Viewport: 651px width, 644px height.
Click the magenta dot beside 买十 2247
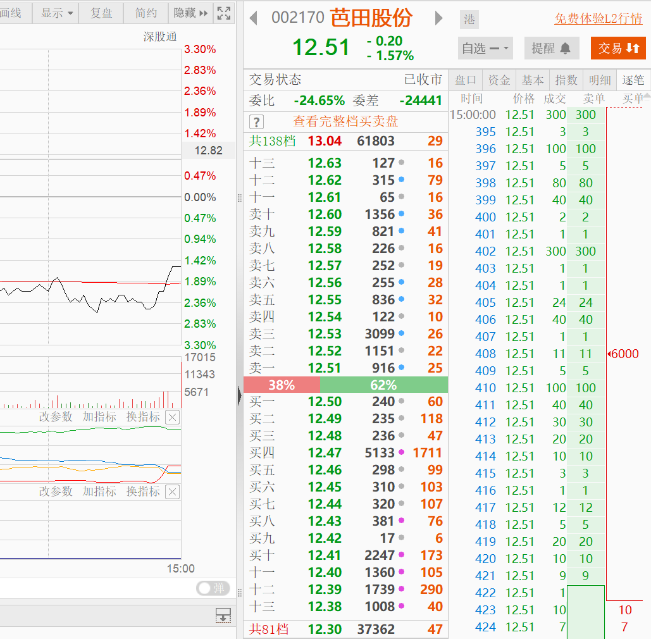402,555
